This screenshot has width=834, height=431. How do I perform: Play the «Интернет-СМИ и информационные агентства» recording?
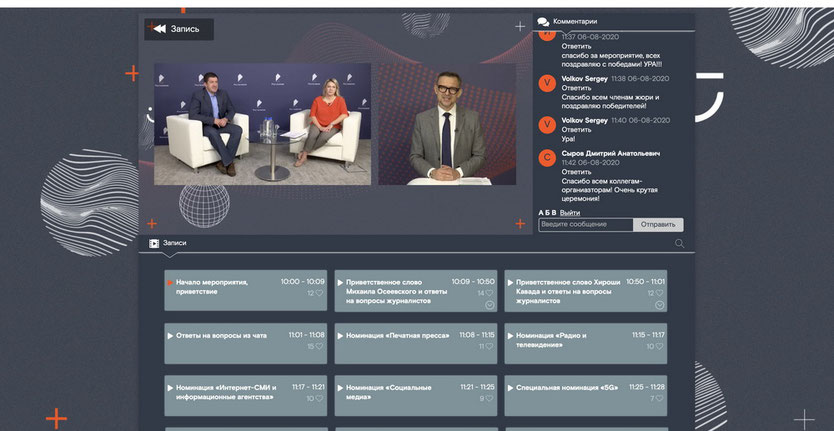tap(170, 387)
